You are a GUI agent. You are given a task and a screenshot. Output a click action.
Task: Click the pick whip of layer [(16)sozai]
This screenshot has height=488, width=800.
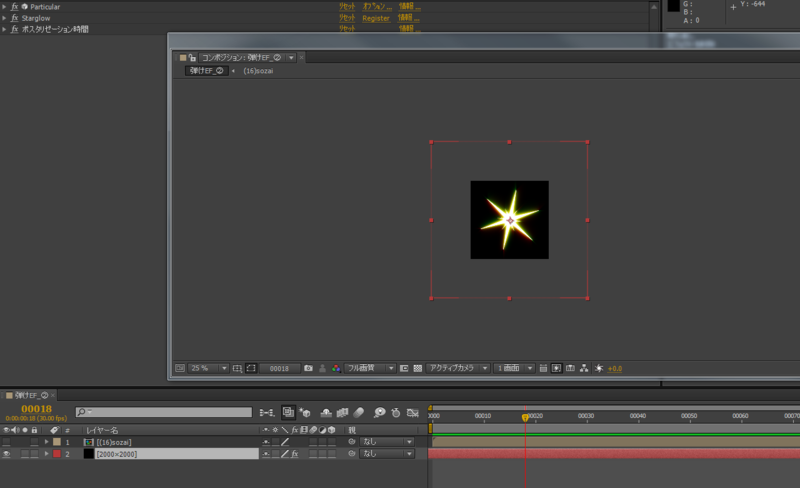click(x=352, y=442)
